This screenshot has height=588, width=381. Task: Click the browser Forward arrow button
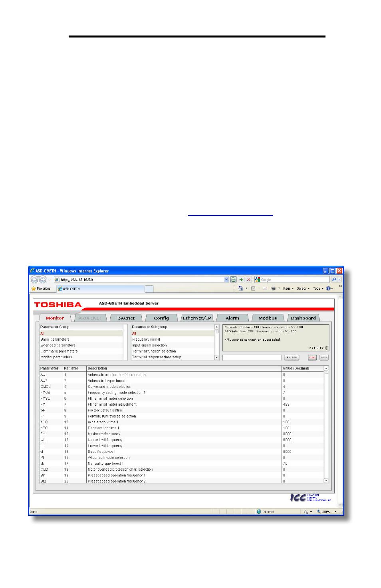coord(42,280)
